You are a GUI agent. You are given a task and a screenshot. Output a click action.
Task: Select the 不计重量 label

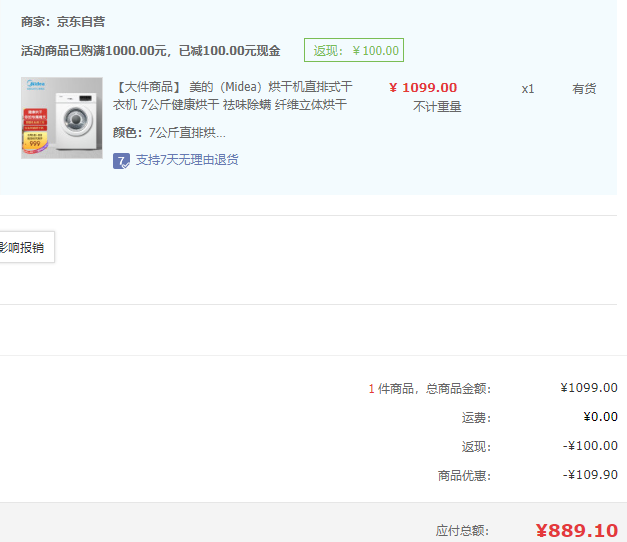point(437,107)
